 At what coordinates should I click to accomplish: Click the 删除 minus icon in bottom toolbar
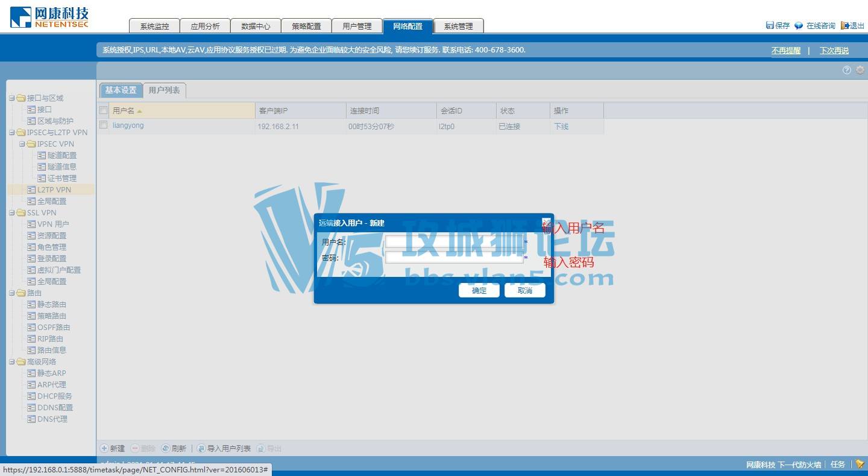[x=135, y=448]
